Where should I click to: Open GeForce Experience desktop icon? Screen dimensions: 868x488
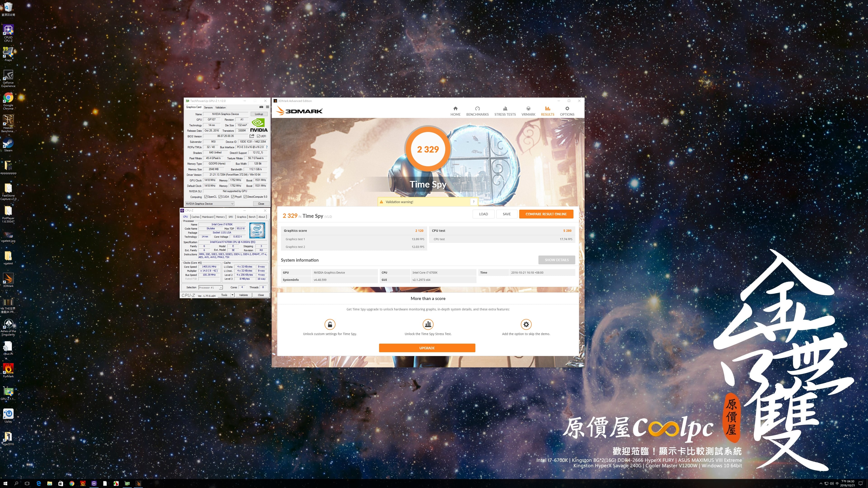point(8,78)
